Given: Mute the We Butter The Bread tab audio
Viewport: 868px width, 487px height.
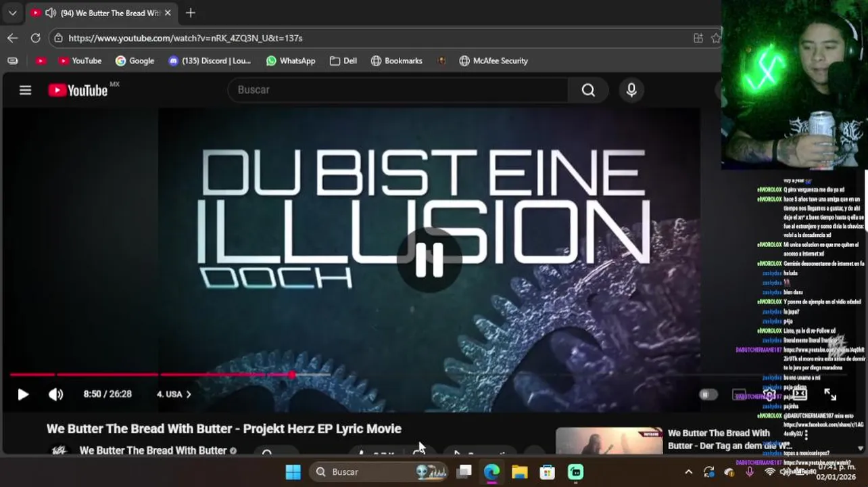Looking at the screenshot, I should (50, 13).
